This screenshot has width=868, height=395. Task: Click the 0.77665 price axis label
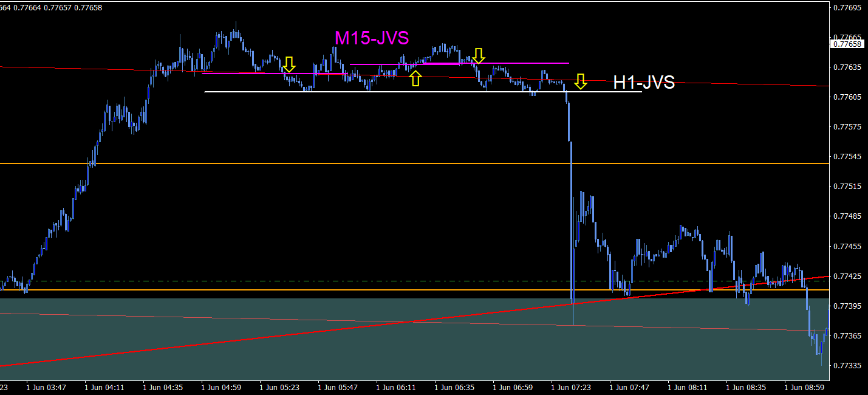point(849,38)
